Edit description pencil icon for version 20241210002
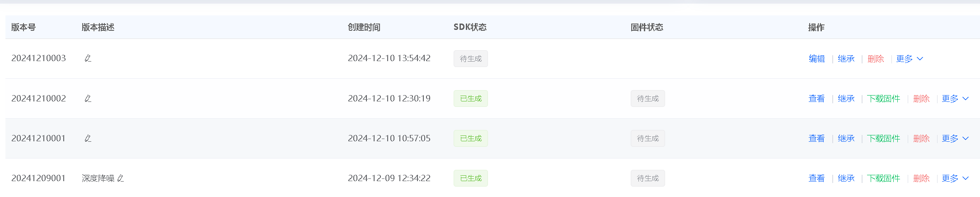The image size is (980, 197). point(88,99)
